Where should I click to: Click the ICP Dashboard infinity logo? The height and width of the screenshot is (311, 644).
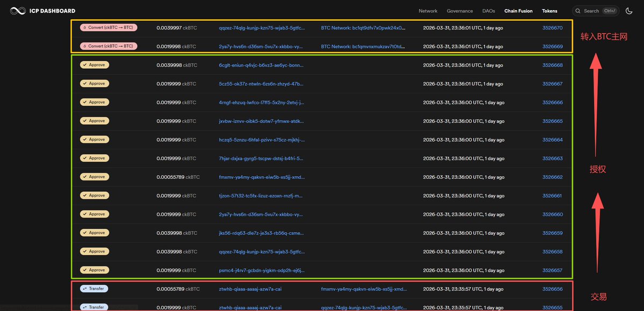pos(18,11)
